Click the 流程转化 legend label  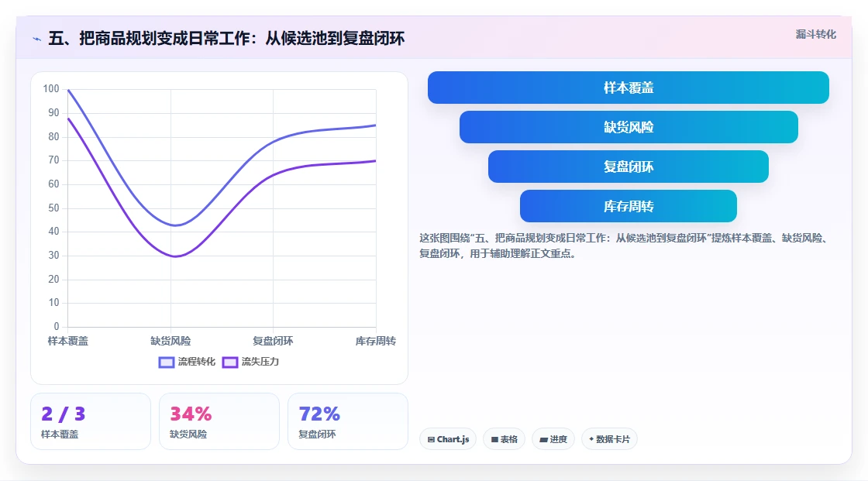click(197, 362)
